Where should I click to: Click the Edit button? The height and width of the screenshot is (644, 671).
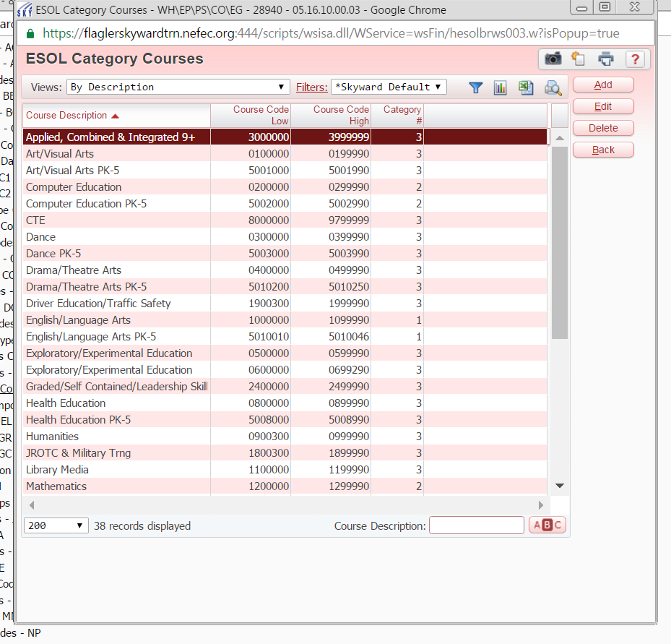point(603,106)
